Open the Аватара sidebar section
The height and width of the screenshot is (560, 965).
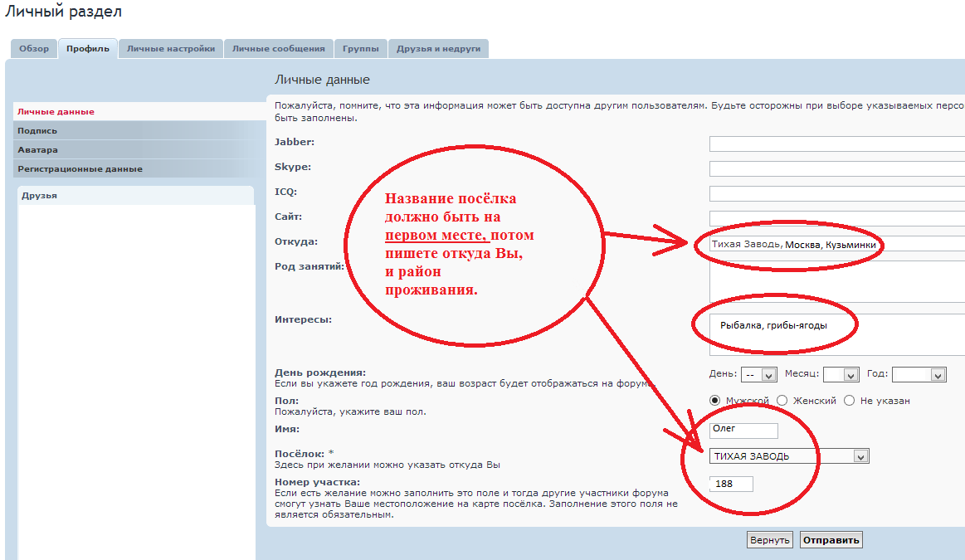[38, 149]
